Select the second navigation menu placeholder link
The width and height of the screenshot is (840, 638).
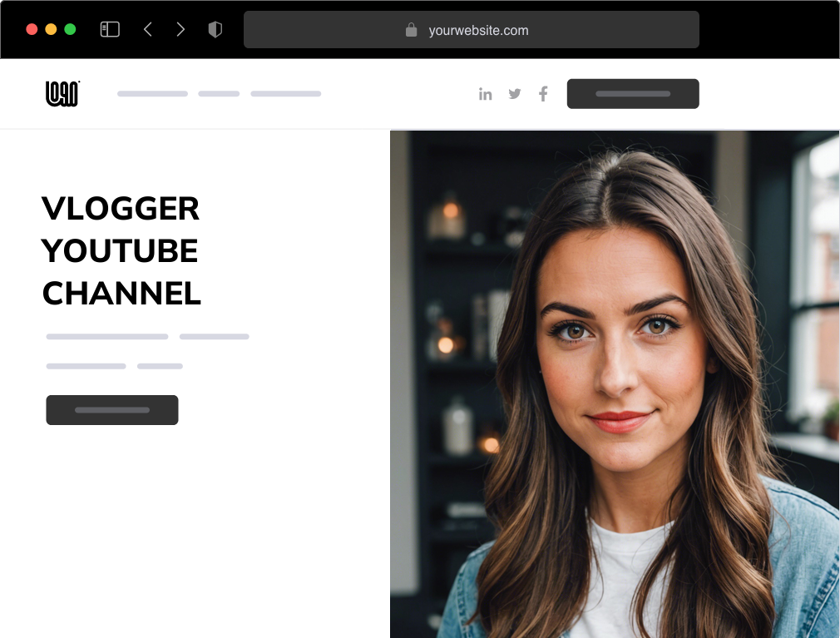click(x=218, y=93)
